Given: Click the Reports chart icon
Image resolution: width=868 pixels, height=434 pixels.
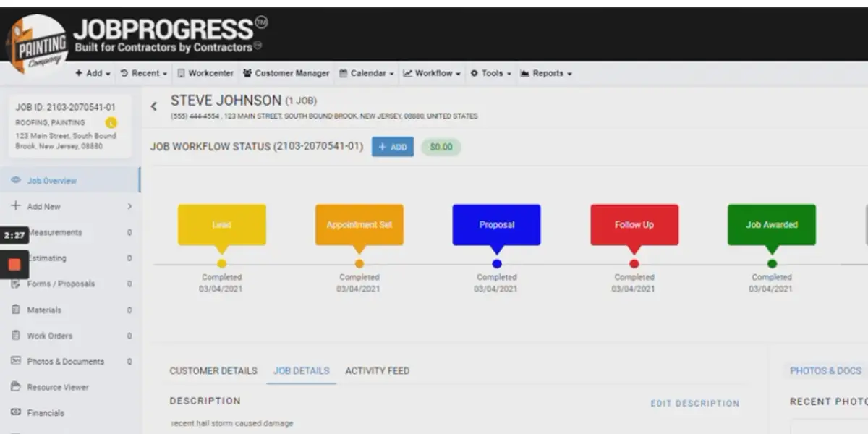Looking at the screenshot, I should pyautogui.click(x=524, y=74).
